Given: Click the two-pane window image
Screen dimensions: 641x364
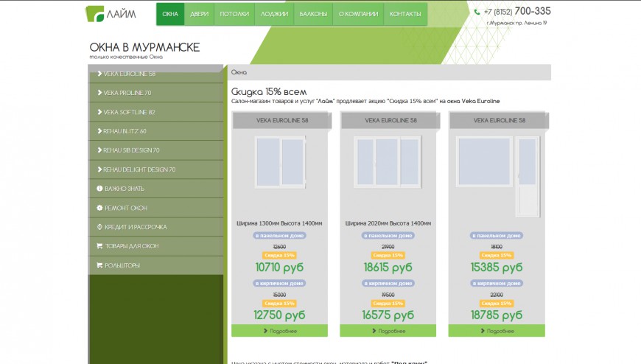Looking at the screenshot, I should pyautogui.click(x=280, y=162).
